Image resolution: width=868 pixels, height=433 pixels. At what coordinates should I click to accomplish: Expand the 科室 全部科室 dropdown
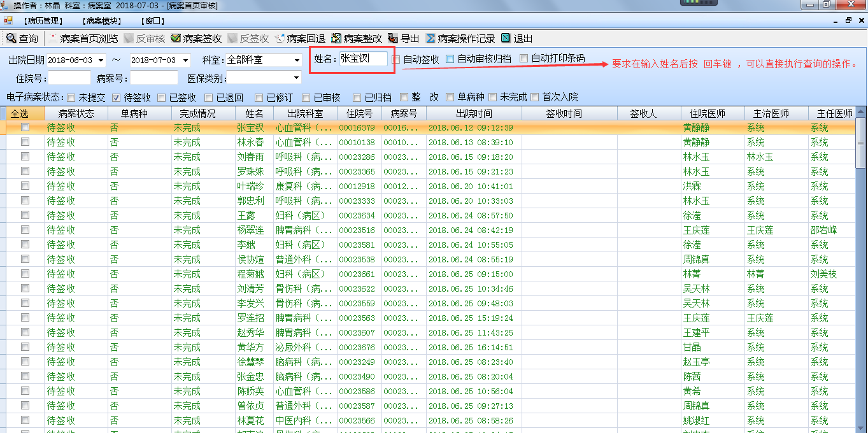click(297, 60)
